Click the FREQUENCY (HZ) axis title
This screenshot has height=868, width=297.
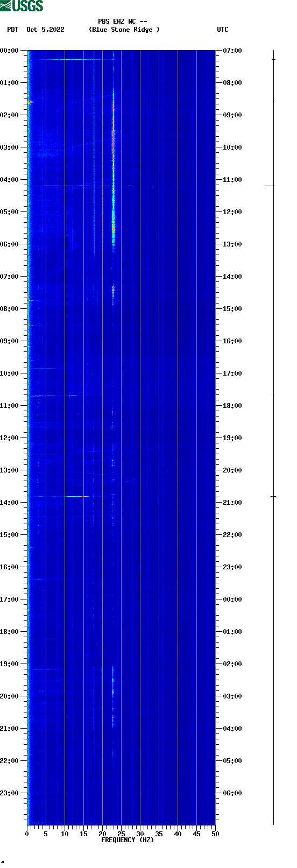point(128,840)
